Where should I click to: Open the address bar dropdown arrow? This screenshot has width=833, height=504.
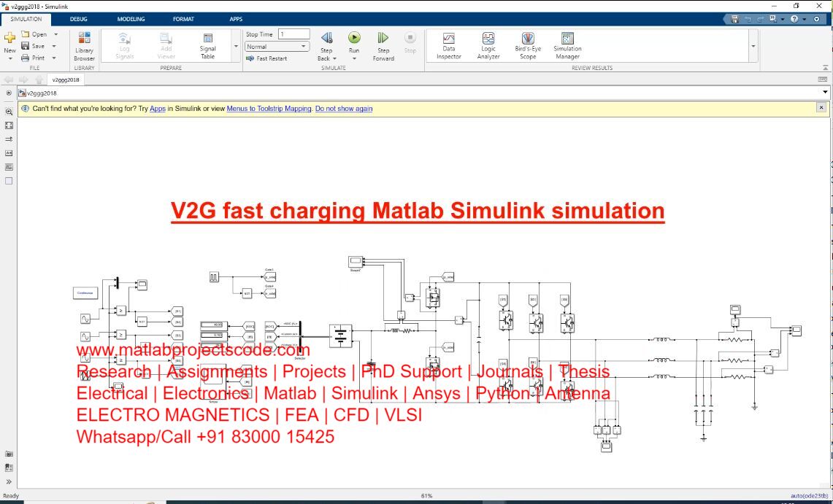(x=825, y=93)
